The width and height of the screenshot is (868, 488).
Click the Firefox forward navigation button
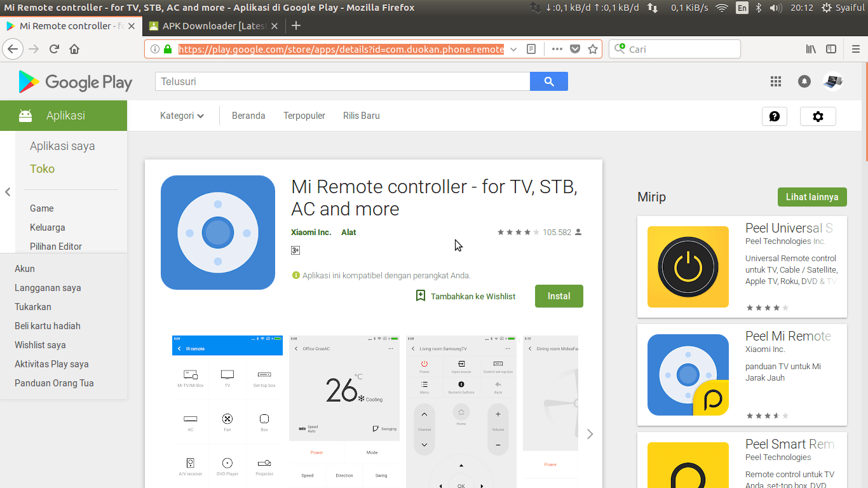pos(34,49)
